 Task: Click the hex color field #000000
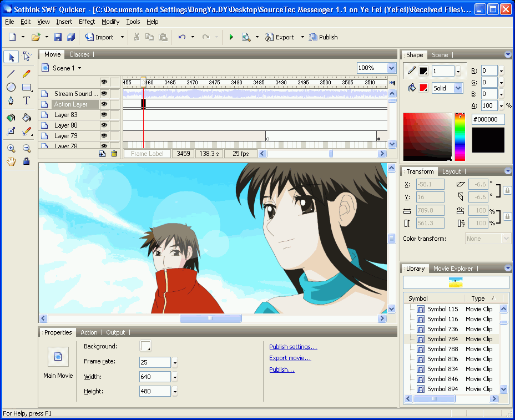(488, 119)
